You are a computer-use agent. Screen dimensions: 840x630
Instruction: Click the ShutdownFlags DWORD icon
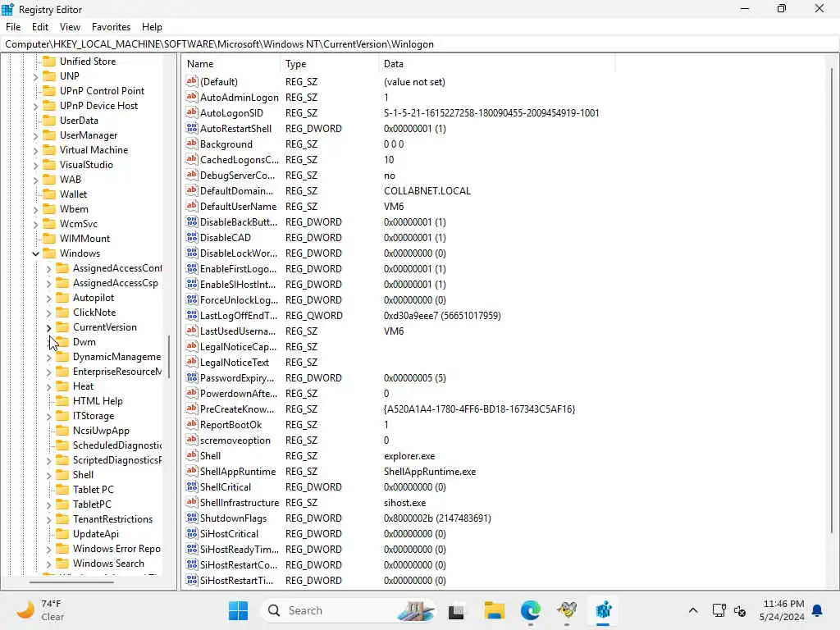point(192,518)
